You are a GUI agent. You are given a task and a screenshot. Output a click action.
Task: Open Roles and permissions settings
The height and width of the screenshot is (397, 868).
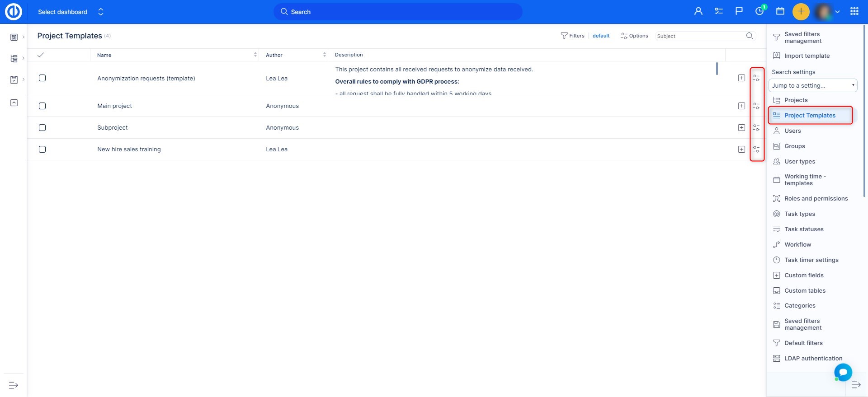(x=816, y=199)
